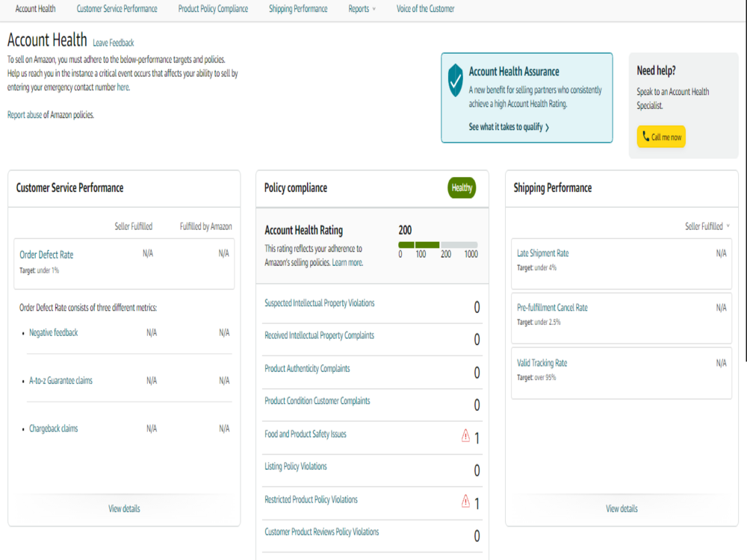Click warning icon beside Restricted Product Policy Violations
This screenshot has width=747, height=560.
pyautogui.click(x=465, y=501)
